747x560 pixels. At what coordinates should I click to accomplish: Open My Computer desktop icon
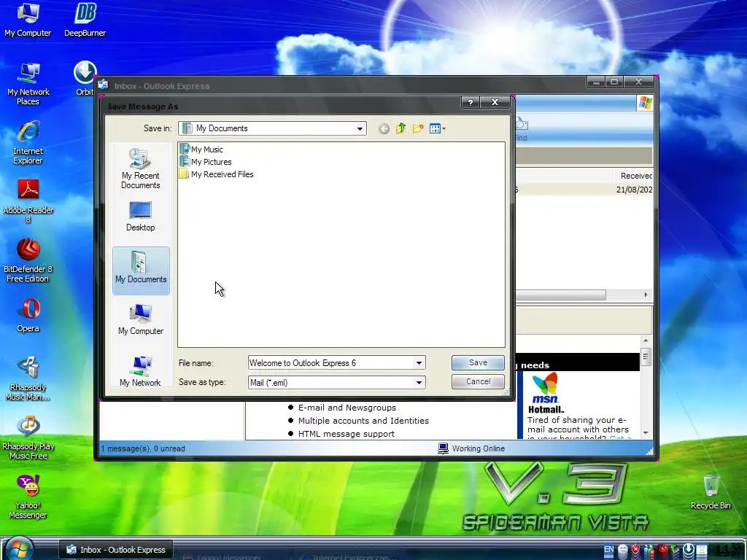tap(28, 20)
